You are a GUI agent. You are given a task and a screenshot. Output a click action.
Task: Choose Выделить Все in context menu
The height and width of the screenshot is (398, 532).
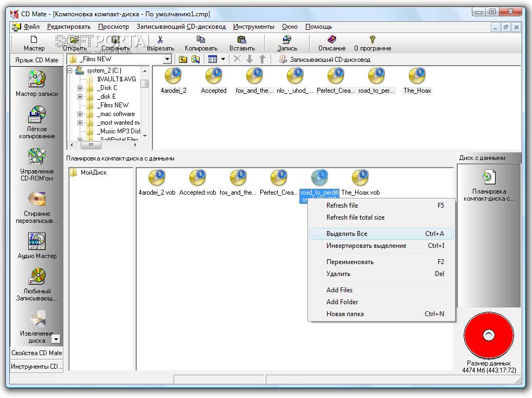point(381,234)
